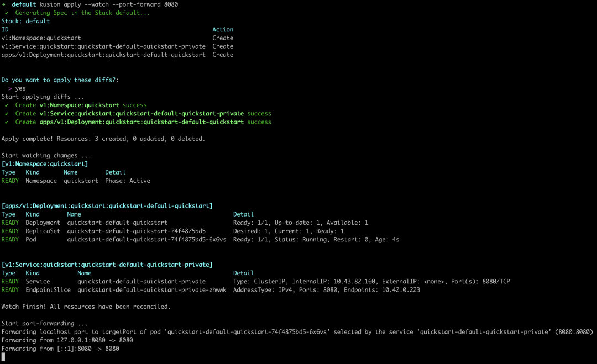
Task: Click Pod name 'quickstart-default-quickstart-74f4875bd5-6x6vs' in table
Action: tap(146, 239)
